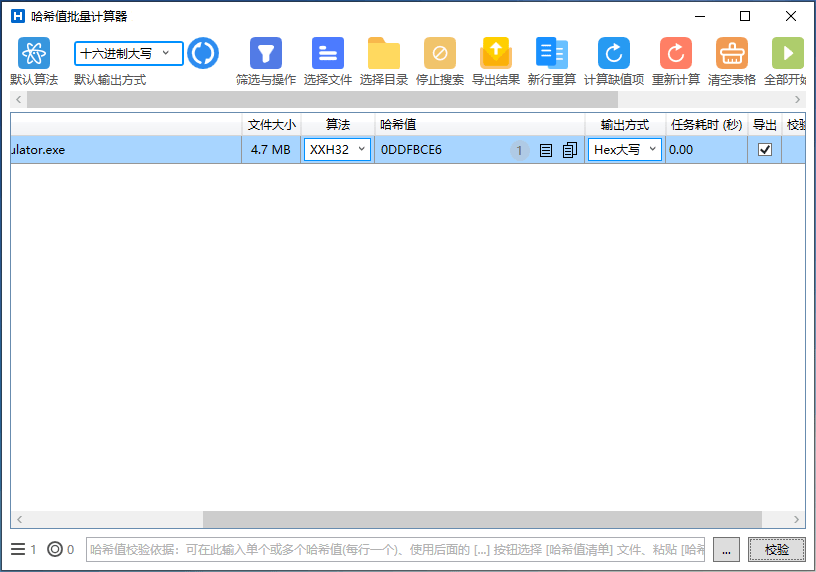Viewport: 816px width, 572px height.
Task: Click the 新行重算 icon
Action: 551,54
